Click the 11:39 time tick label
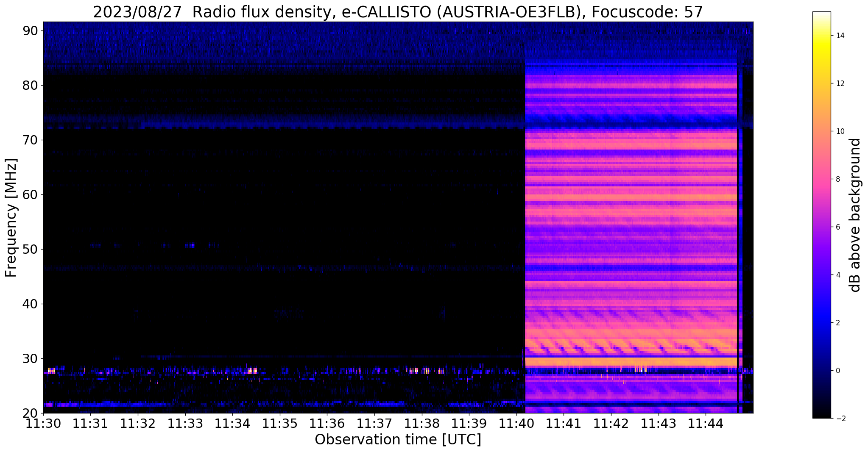 (x=469, y=423)
